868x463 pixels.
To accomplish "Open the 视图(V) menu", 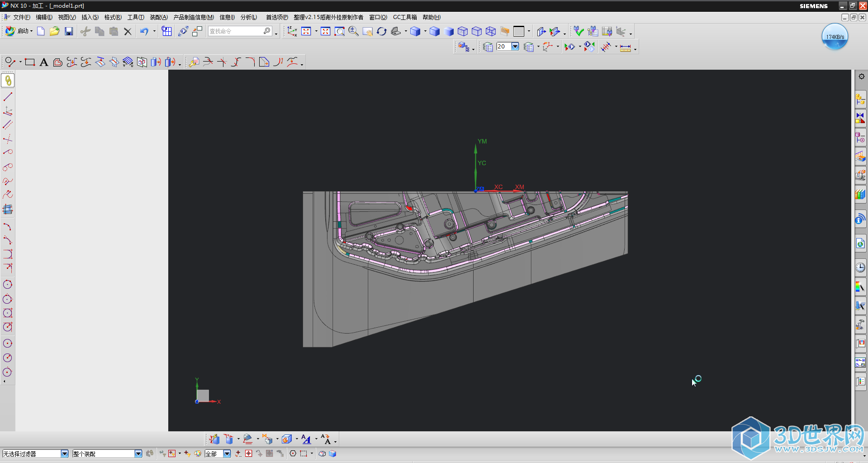I will coord(66,17).
